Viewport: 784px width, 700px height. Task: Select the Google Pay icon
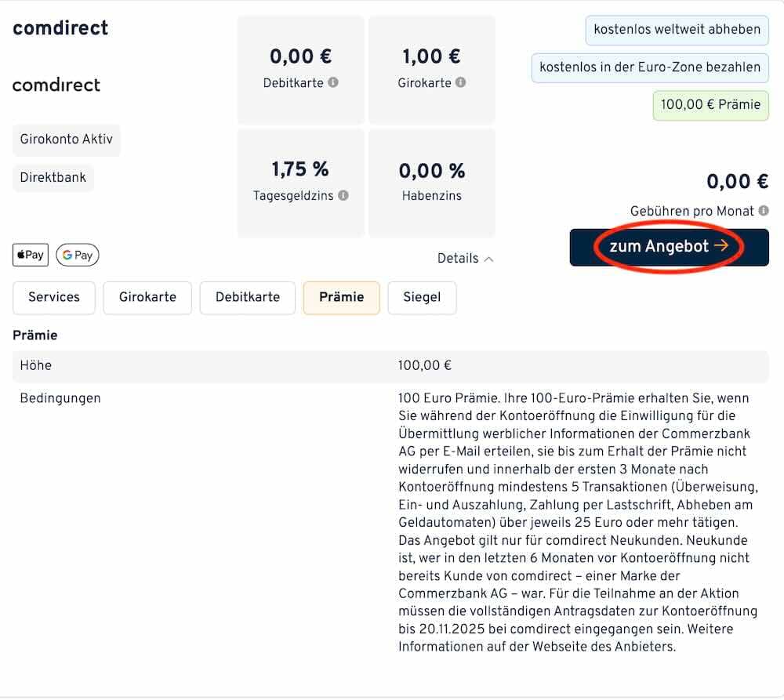(78, 255)
